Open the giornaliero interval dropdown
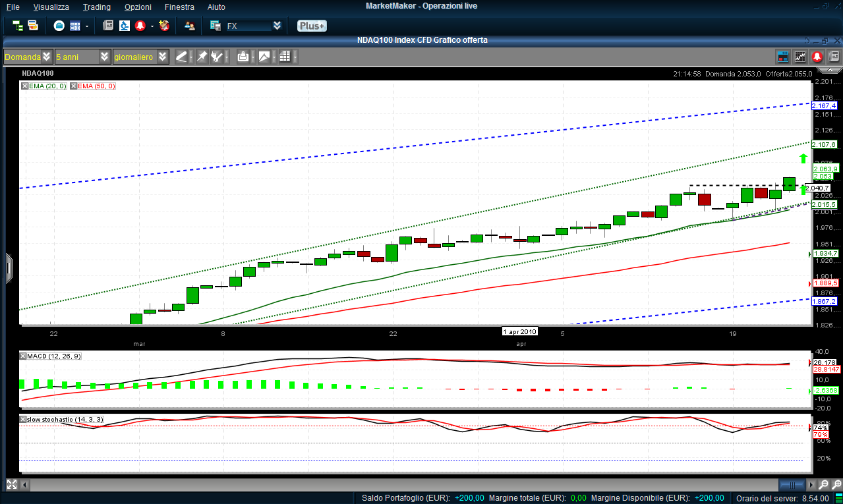This screenshot has height=504, width=843. pyautogui.click(x=163, y=57)
